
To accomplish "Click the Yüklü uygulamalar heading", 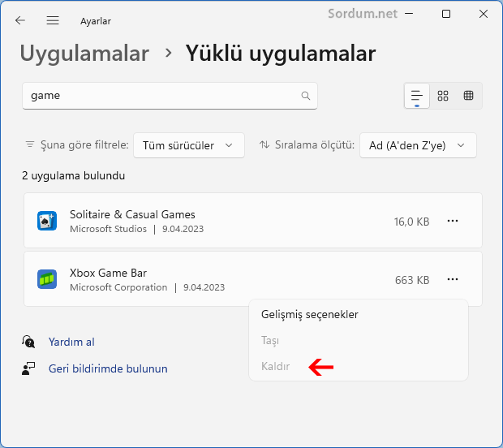I will (281, 54).
